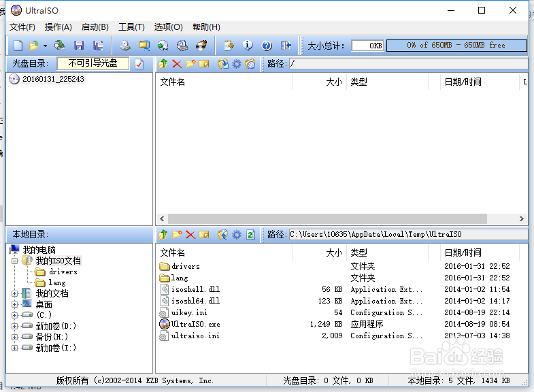
Task: Open the 操作(A) menu
Action: pyautogui.click(x=59, y=27)
